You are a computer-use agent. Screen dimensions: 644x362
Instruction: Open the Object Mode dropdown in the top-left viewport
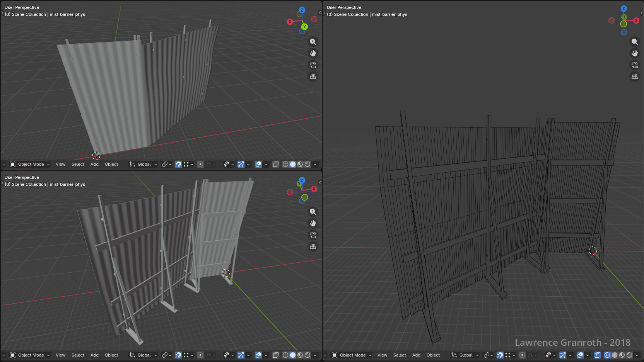coord(30,164)
